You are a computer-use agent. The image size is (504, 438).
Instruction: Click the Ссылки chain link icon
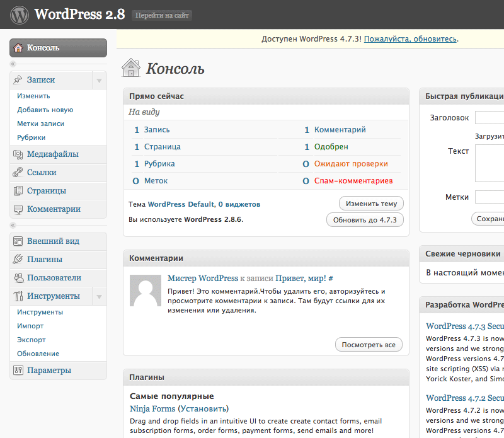pos(18,173)
